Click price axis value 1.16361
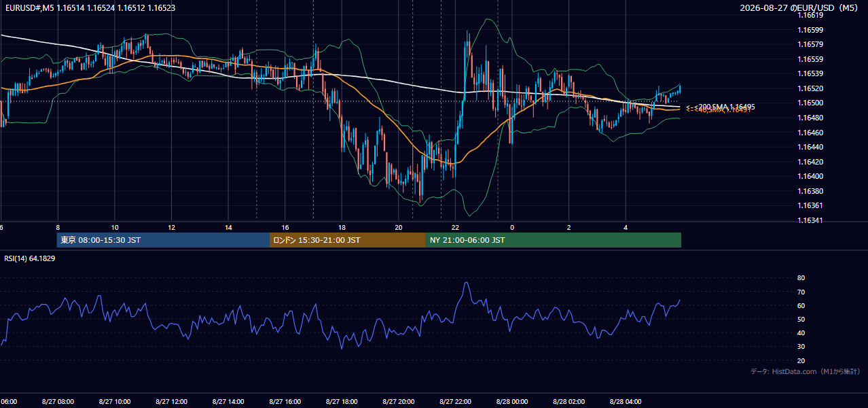Image resolution: width=868 pixels, height=408 pixels. click(x=810, y=205)
